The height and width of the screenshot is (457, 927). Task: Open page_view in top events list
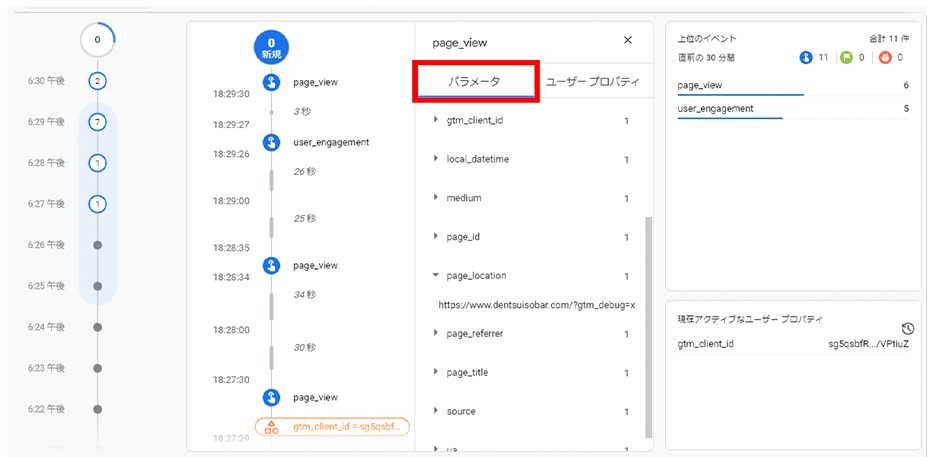click(x=700, y=86)
